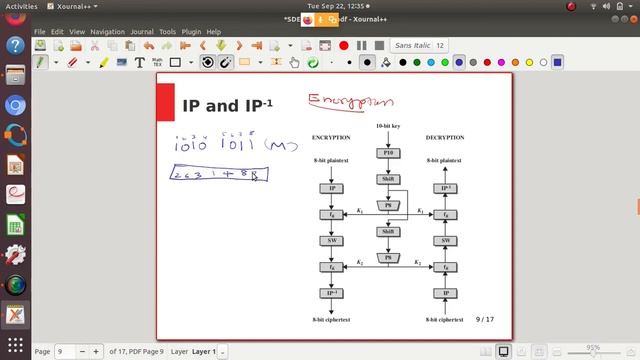Select the Eraser tool
The width and height of the screenshot is (640, 360).
tap(72, 62)
